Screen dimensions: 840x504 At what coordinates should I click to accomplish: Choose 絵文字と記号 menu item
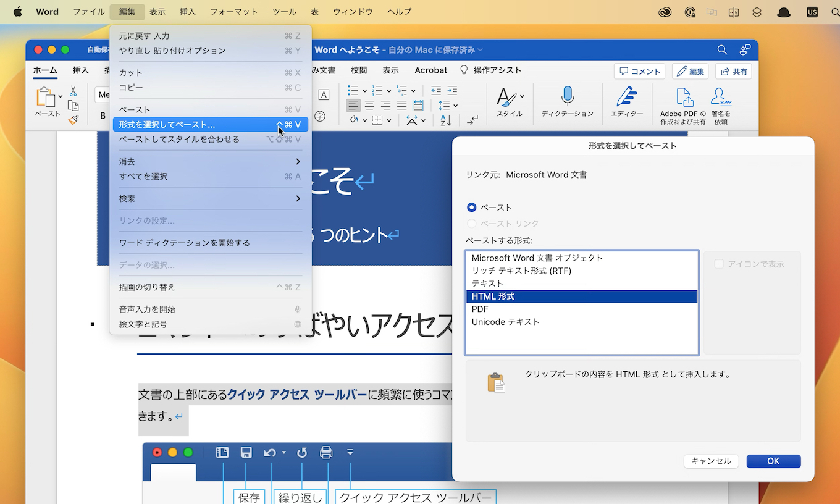coord(210,324)
